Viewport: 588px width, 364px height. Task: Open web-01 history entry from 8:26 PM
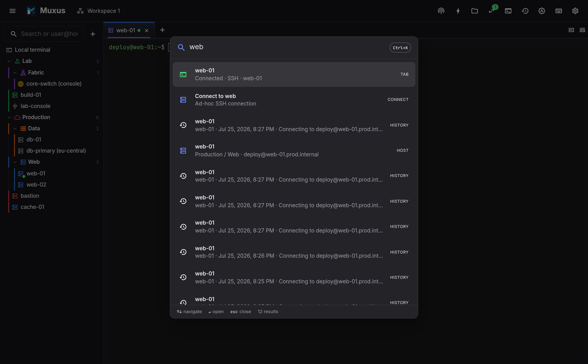click(294, 252)
